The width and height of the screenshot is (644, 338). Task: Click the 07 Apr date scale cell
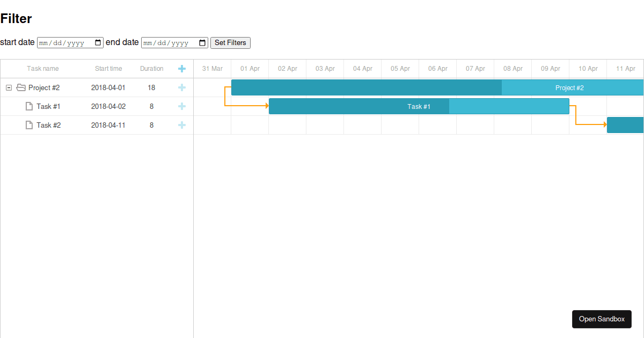click(475, 69)
